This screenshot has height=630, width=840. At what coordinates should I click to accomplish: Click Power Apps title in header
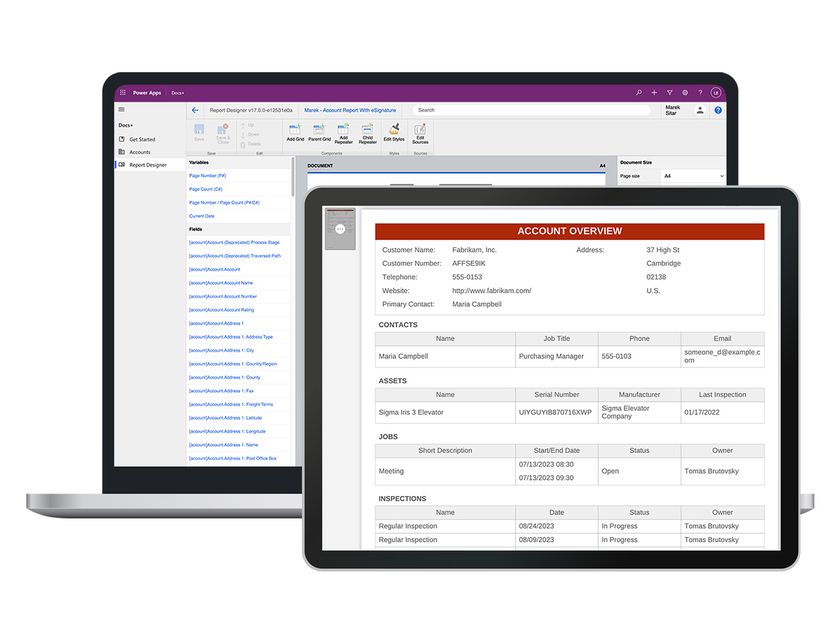click(x=147, y=93)
